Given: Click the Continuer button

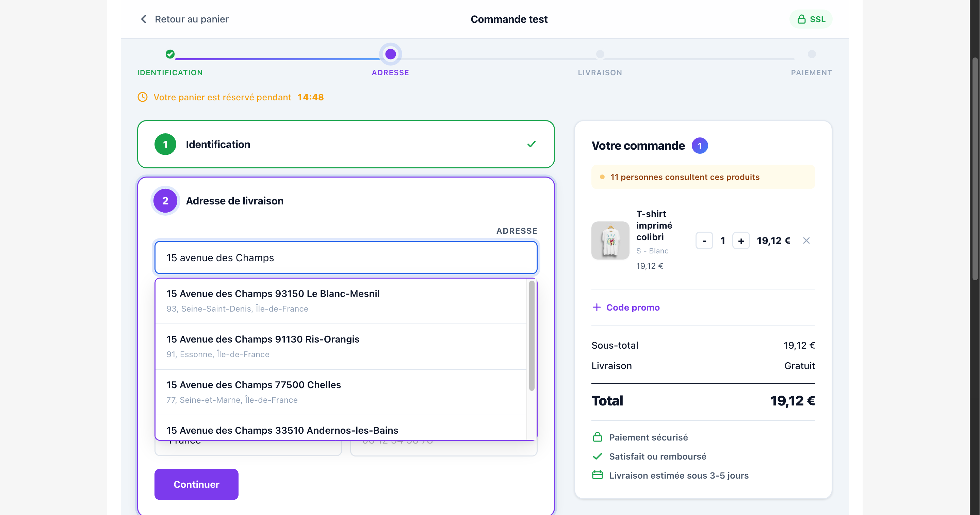Looking at the screenshot, I should 196,484.
